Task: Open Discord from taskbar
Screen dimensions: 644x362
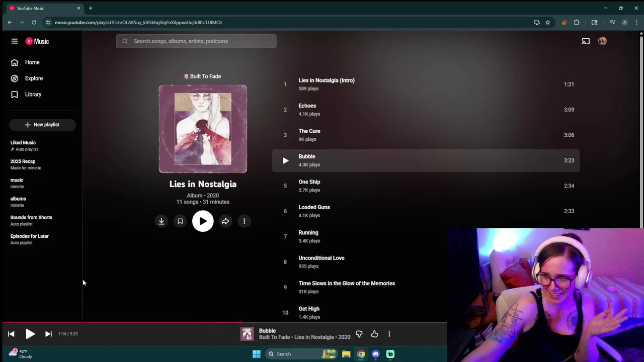Action: coord(375,354)
